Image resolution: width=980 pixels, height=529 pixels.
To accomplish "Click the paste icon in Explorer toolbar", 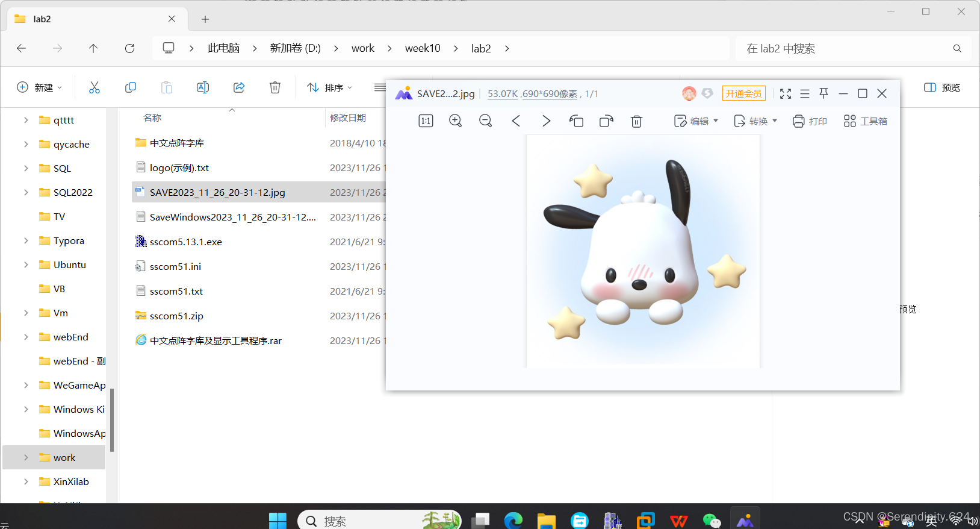I will 167,87.
